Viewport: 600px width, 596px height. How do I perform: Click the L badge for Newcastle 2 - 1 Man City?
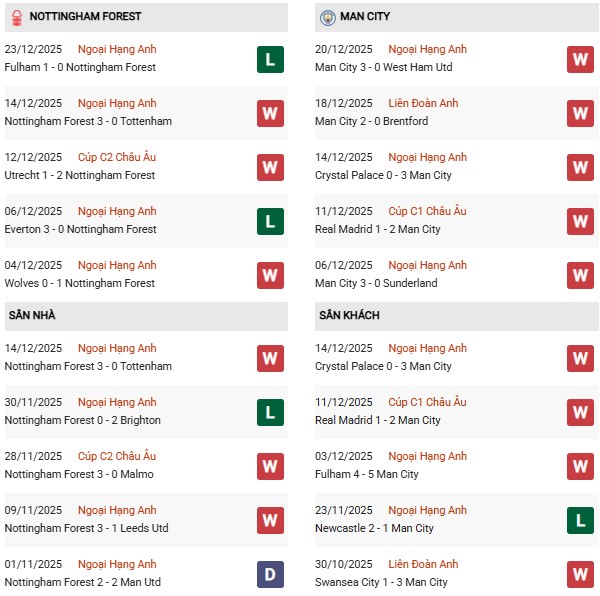point(580,520)
